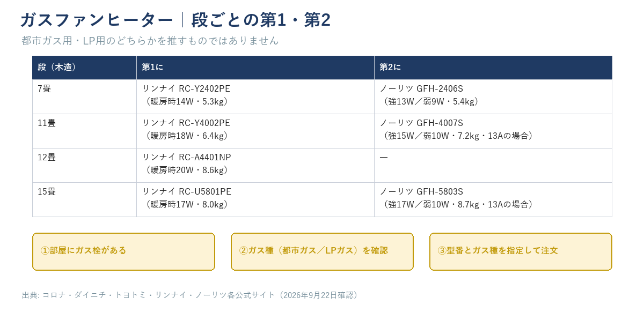Viewport: 644px width, 312px height.
Task: Click the empty dash cell in 12畳 row
Action: click(493, 165)
